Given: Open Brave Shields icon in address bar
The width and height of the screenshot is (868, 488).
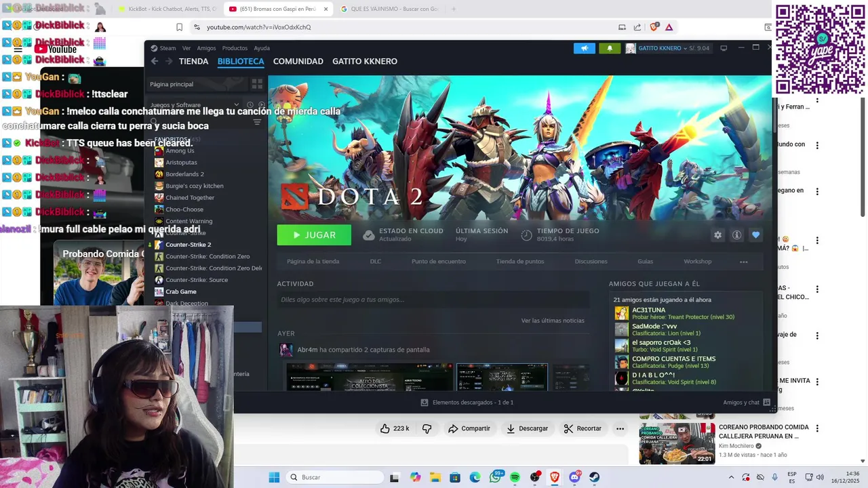Looking at the screenshot, I should pyautogui.click(x=654, y=27).
